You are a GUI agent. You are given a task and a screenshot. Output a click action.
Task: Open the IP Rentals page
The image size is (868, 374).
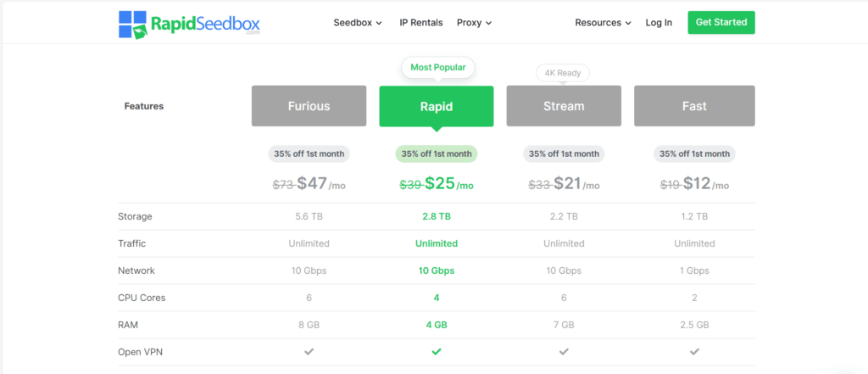[x=421, y=23]
